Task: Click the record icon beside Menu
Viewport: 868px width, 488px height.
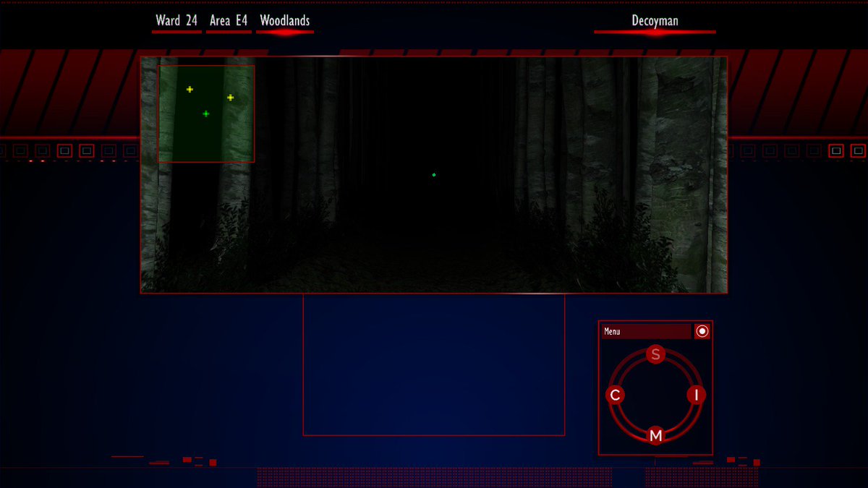Action: point(702,331)
